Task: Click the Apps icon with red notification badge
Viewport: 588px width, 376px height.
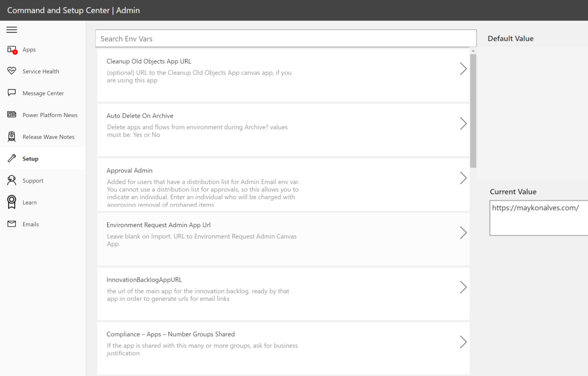Action: (x=11, y=49)
